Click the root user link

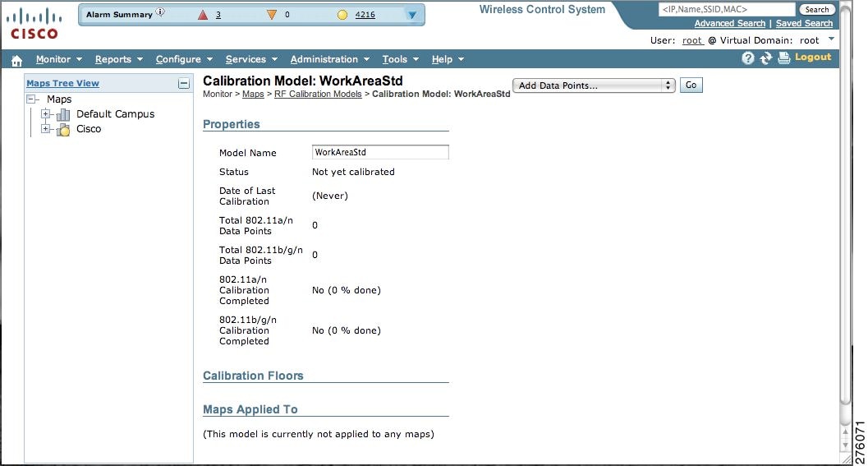click(x=692, y=40)
